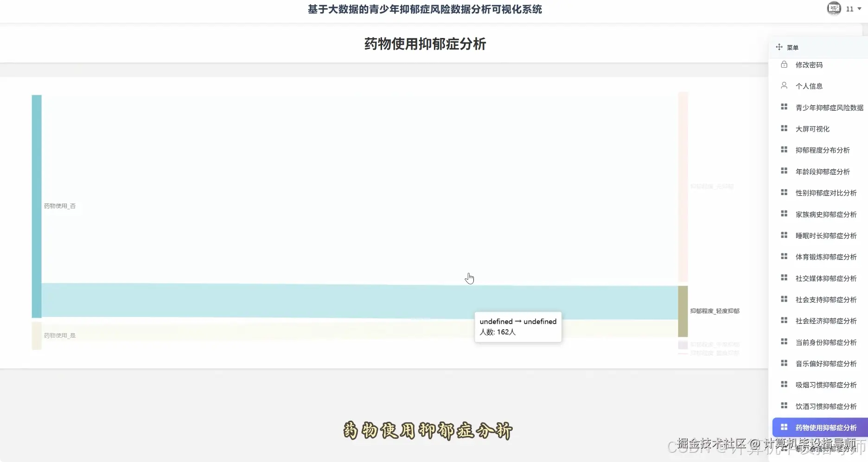The width and height of the screenshot is (868, 462).
Task: Open the 性别抑郁症对比分析 menu item
Action: (x=826, y=192)
